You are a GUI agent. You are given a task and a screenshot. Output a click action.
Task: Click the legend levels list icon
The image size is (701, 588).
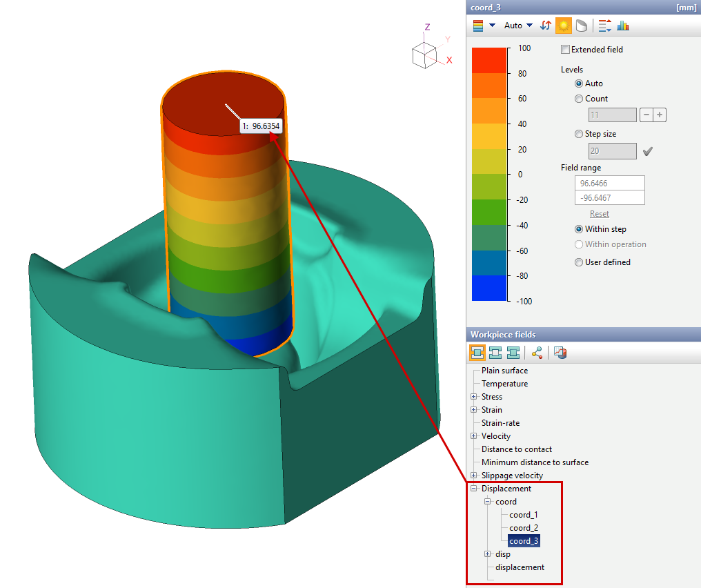[604, 26]
